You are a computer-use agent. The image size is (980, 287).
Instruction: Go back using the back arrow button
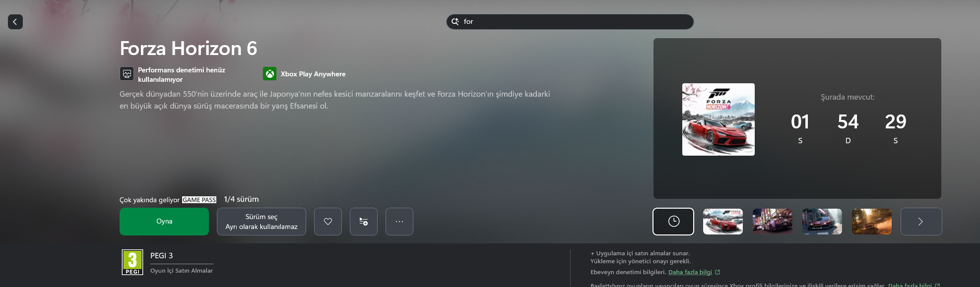15,22
